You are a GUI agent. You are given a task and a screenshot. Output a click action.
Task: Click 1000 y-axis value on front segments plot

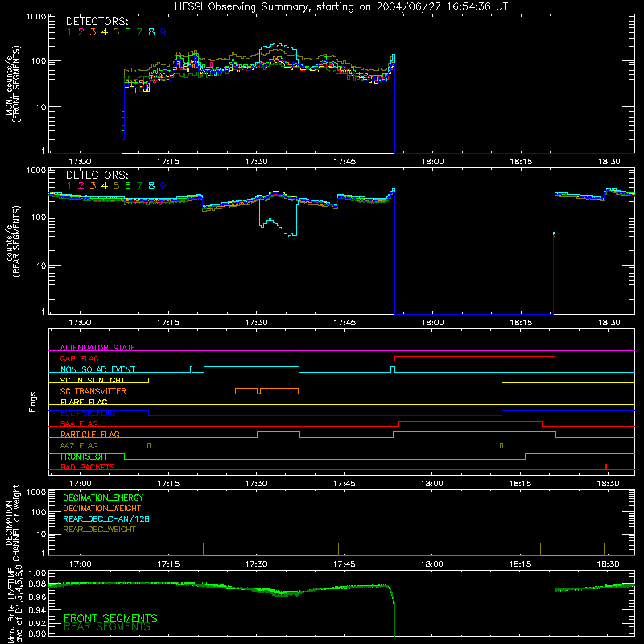tap(35, 17)
